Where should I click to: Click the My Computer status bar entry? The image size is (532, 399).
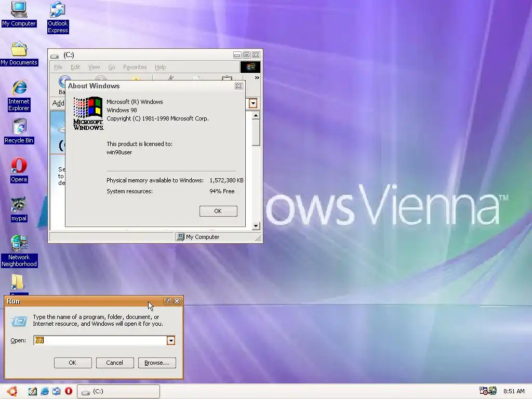[198, 237]
